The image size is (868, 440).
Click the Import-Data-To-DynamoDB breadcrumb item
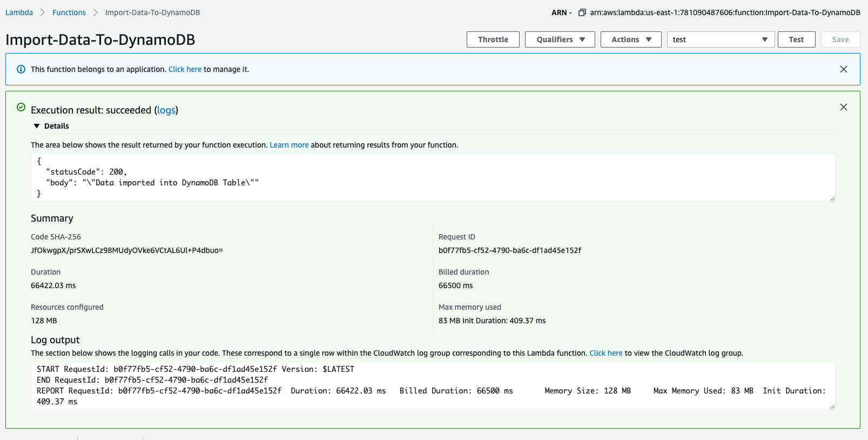pyautogui.click(x=152, y=12)
